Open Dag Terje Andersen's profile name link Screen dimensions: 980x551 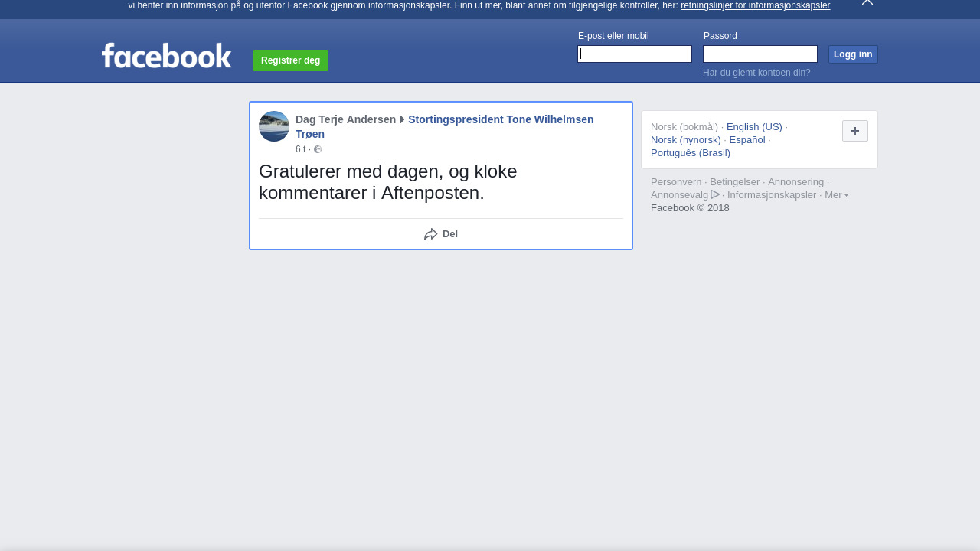pos(345,119)
